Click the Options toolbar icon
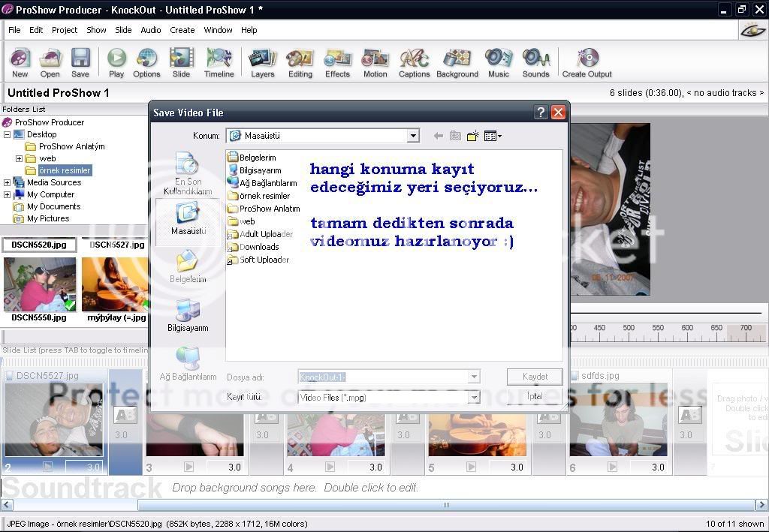This screenshot has height=532, width=769. pos(146,59)
